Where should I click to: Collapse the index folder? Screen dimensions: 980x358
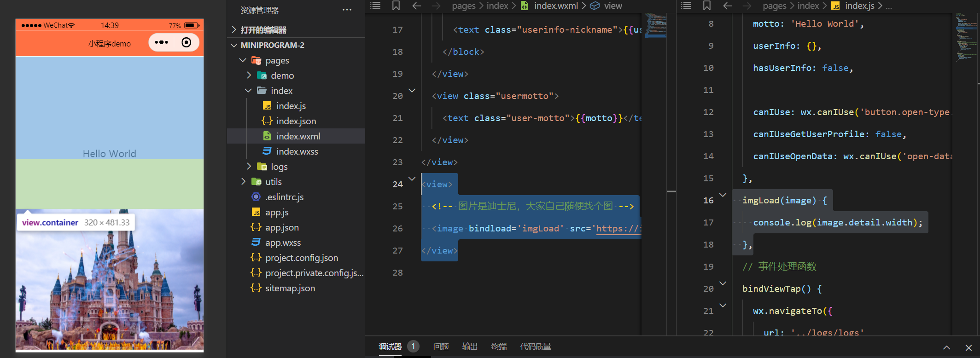(248, 91)
